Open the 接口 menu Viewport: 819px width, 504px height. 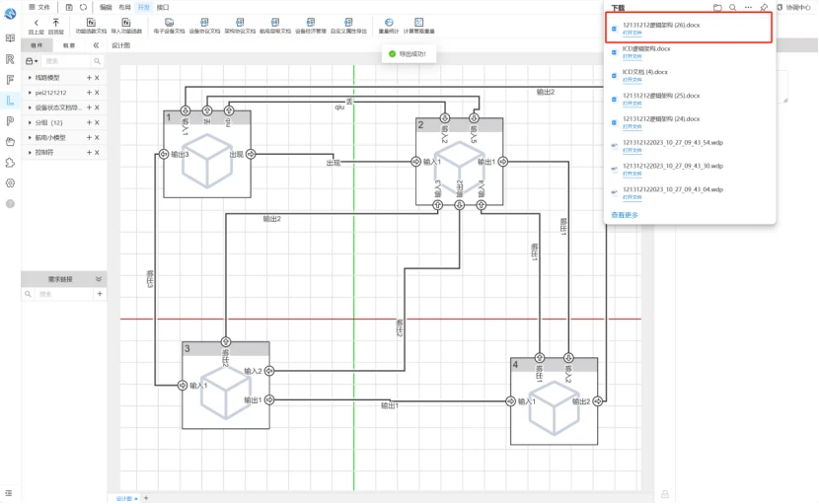(163, 7)
